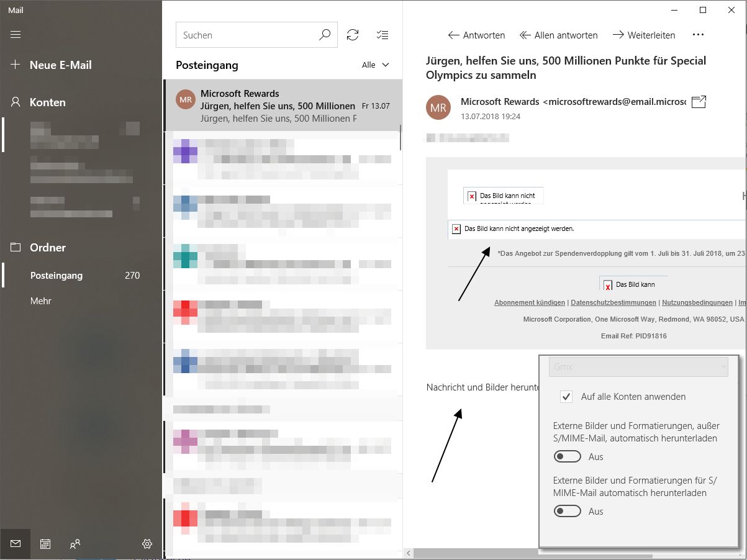Select the Microsoft Rewards message
This screenshot has height=560, width=747.
283,106
